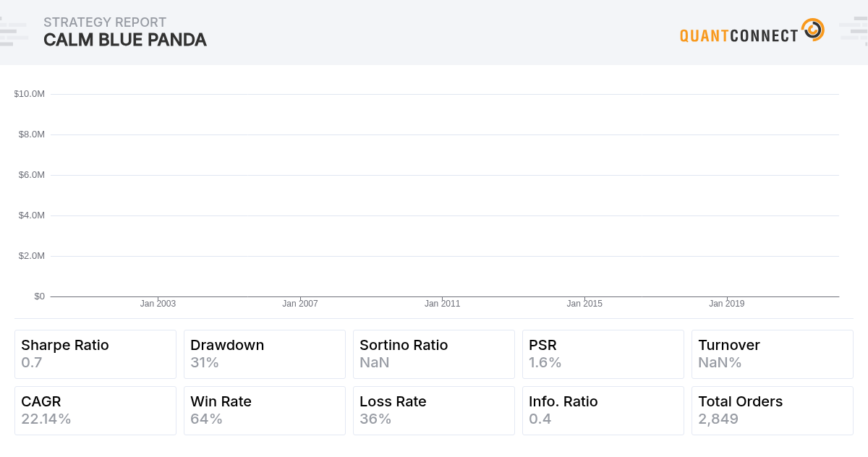Select the Loss Rate card label

(x=393, y=402)
